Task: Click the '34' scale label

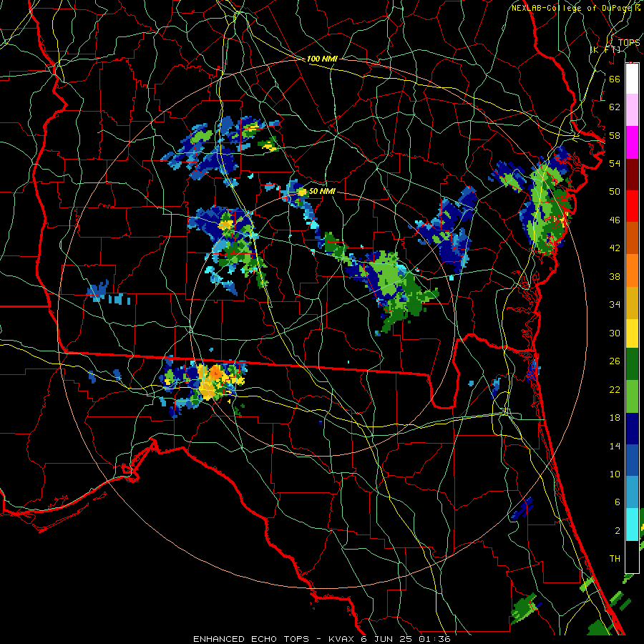Action: click(615, 305)
